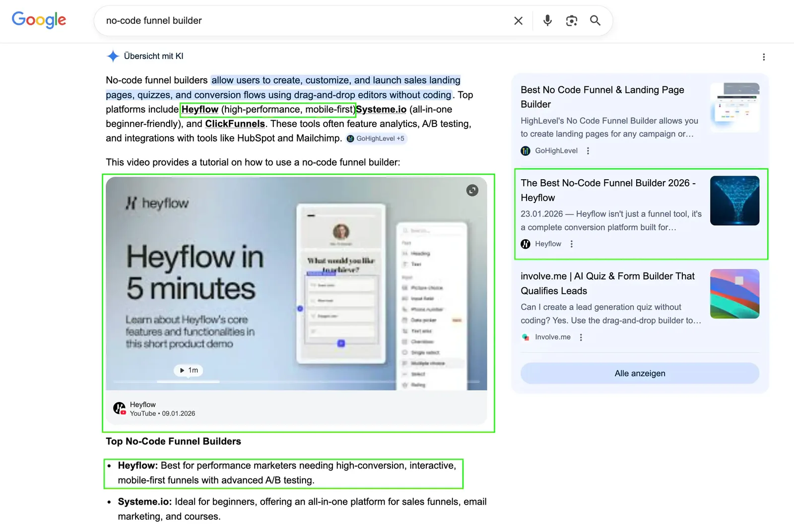Click the Heyflow favicon in source card
Viewport: 794px width, 532px height.
point(526,244)
